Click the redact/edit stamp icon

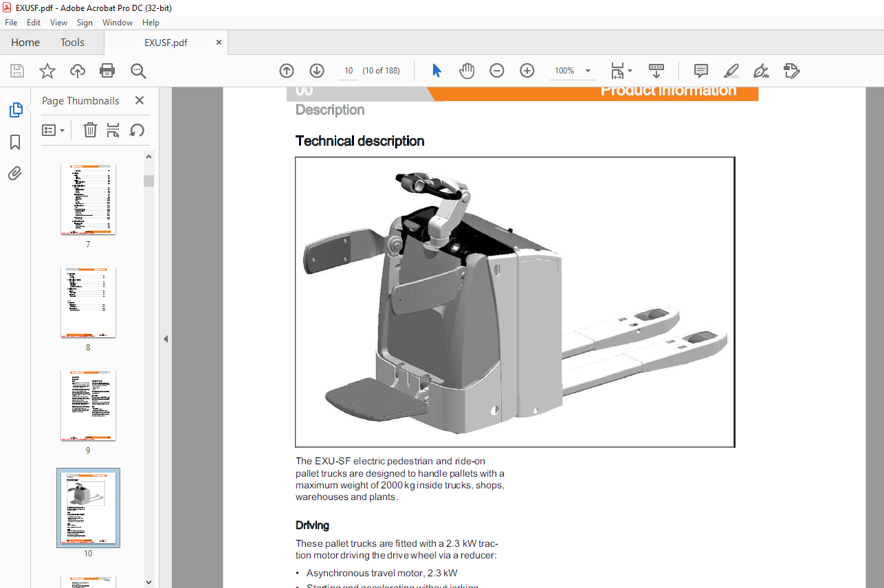[791, 71]
